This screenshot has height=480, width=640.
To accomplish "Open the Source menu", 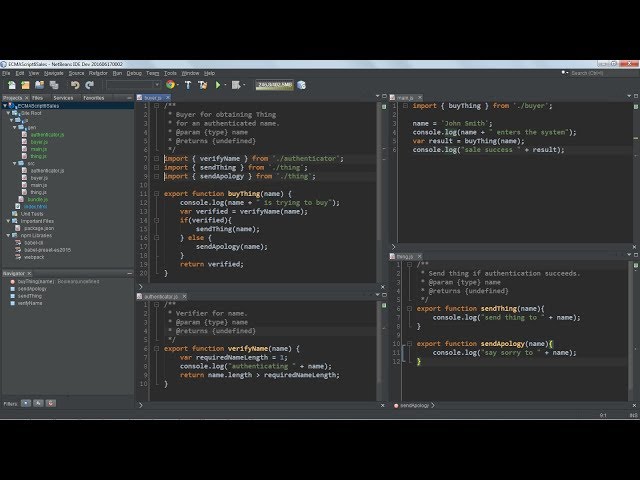I will 76,73.
